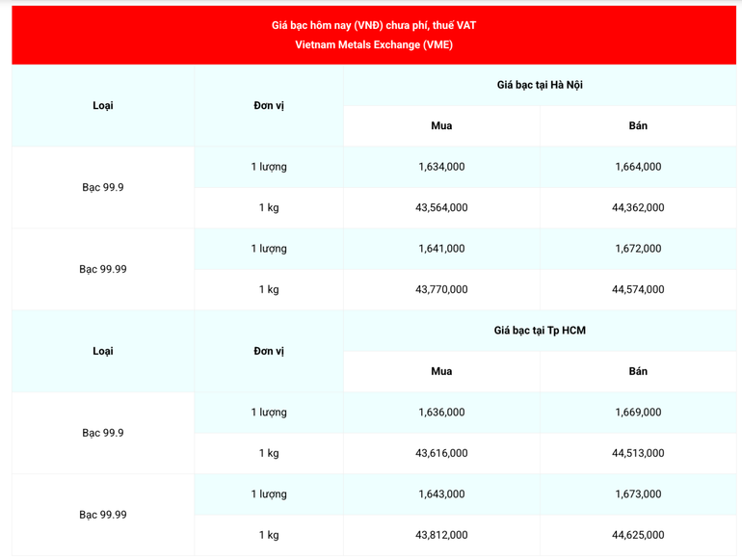
Task: Select the 44,513,000 price value
Action: (638, 453)
